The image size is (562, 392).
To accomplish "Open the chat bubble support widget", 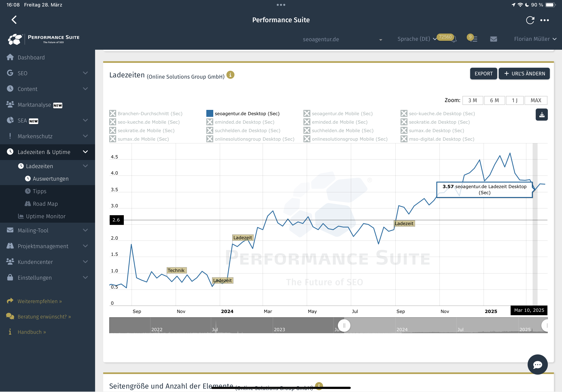I will [x=537, y=364].
